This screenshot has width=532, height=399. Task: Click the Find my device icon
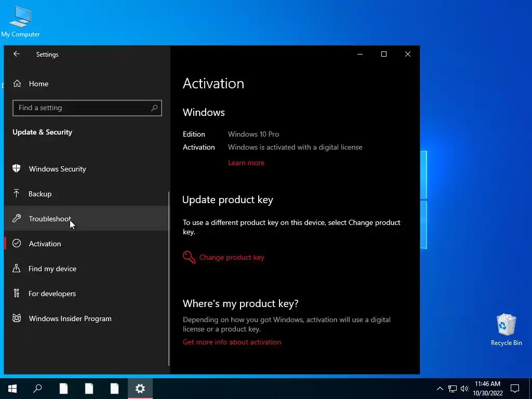[16, 268]
